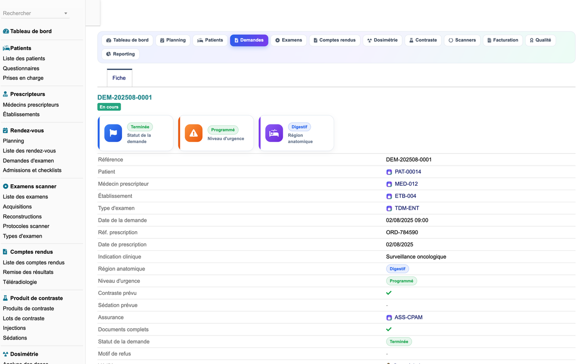Open Injections in sidebar
Image resolution: width=588 pixels, height=364 pixels.
tap(14, 328)
